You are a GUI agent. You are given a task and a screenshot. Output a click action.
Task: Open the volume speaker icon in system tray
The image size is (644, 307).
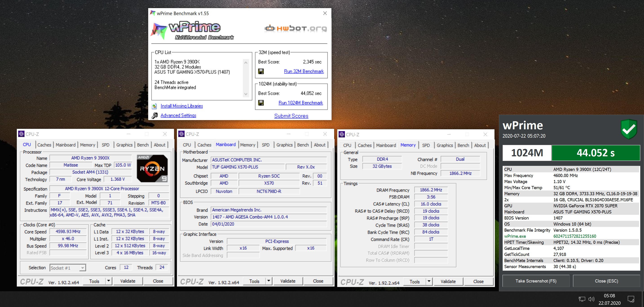coord(591,299)
